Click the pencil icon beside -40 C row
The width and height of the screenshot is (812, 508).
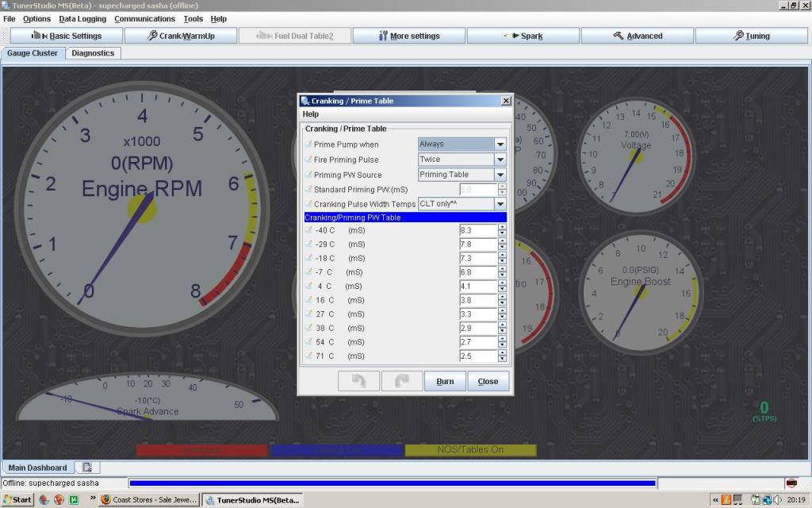[x=308, y=230]
